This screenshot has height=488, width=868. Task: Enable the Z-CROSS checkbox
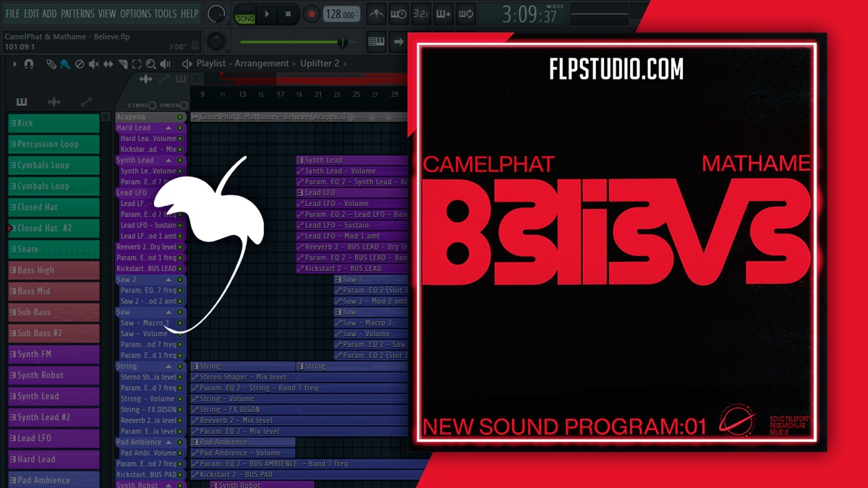[153, 106]
